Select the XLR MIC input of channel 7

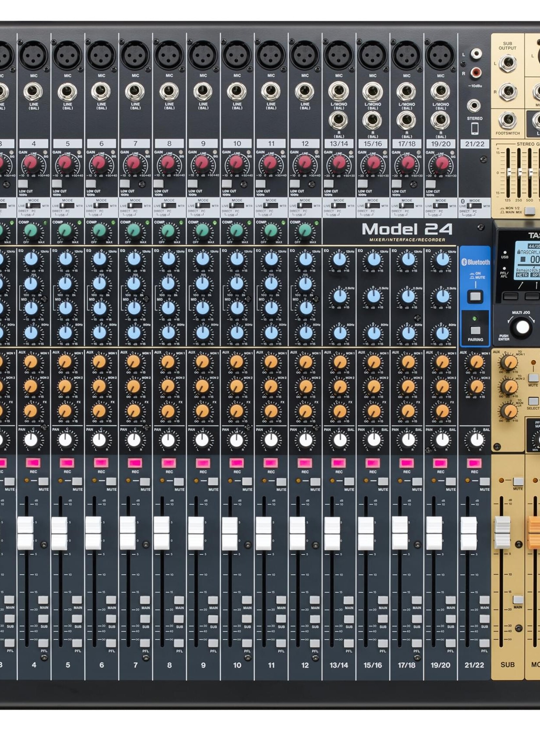[x=135, y=55]
